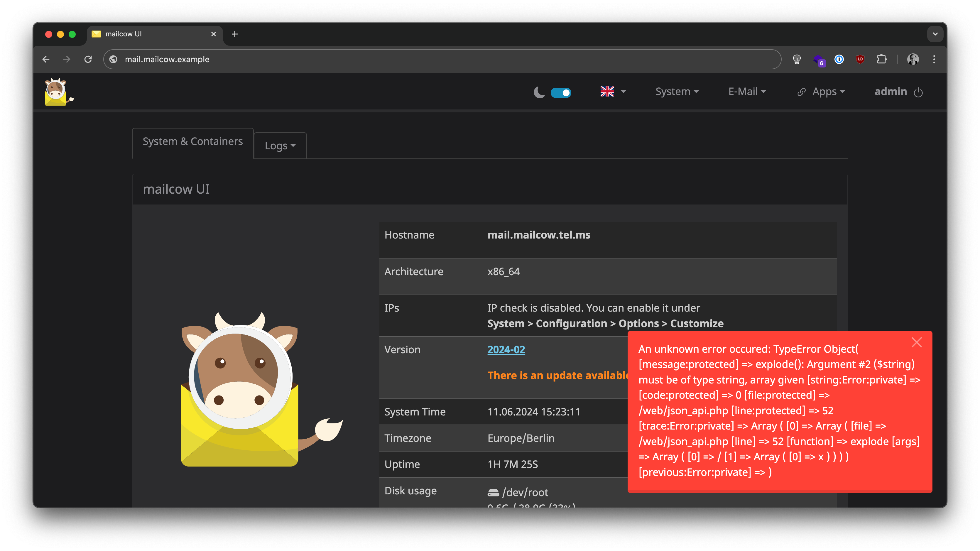
Task: Open the browser Extensions puzzle icon
Action: 881,59
